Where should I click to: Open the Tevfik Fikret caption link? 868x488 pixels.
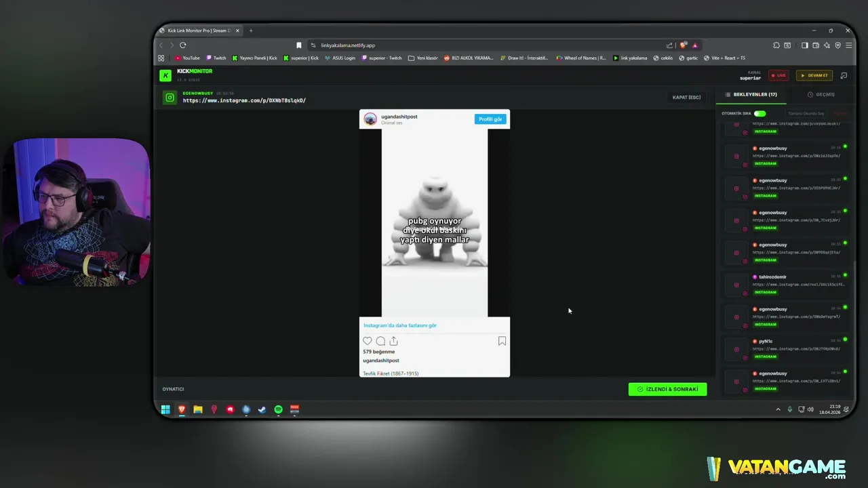pos(391,373)
